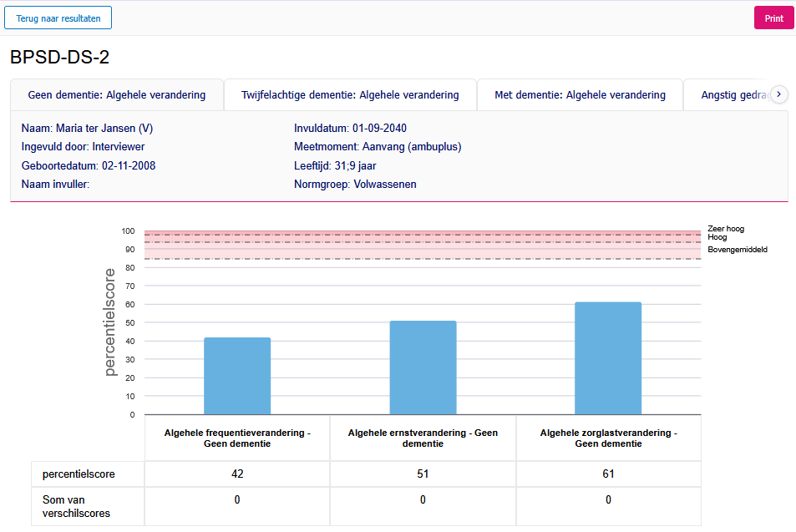Click the 'Som van verschilscores' row label

pos(76,507)
